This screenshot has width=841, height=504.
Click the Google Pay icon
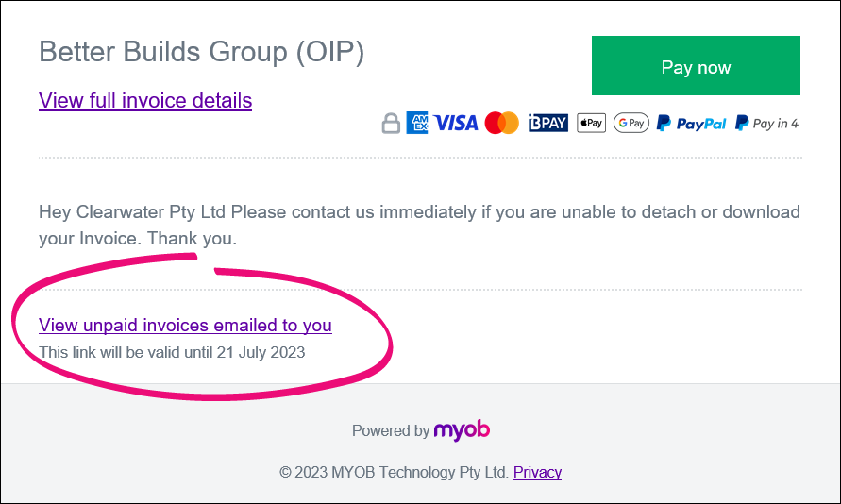(x=631, y=123)
